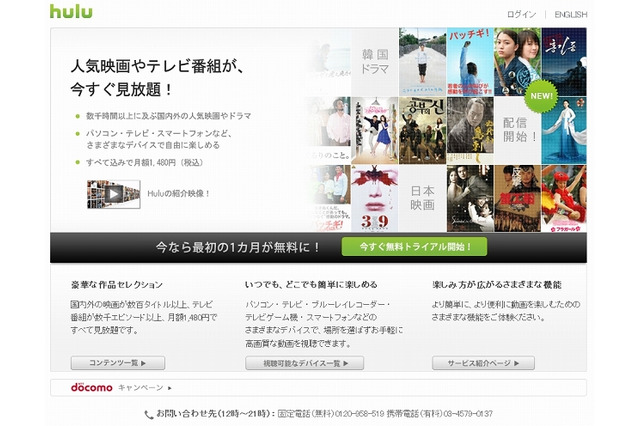640x426 pixels.
Task: Click the 今なら最初の1カ月が無料に！ banner text
Action: (x=238, y=247)
